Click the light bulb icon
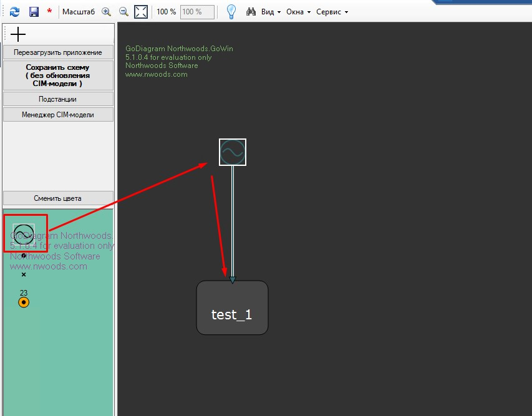Image resolution: width=532 pixels, height=416 pixels. 231,12
